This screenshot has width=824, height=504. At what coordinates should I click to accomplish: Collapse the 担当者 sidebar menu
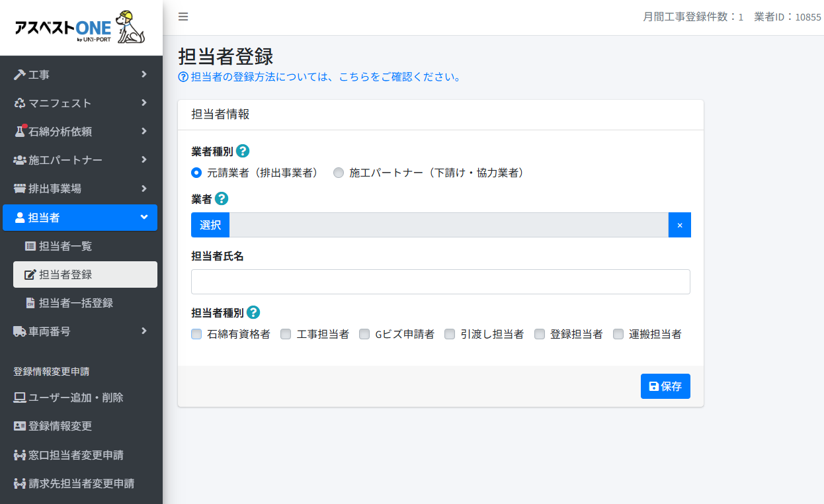(x=80, y=218)
